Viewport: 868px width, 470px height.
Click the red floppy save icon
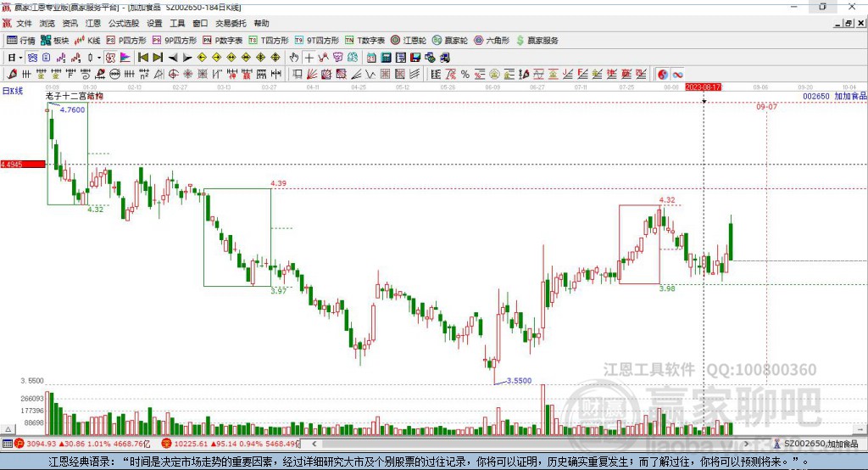(415, 58)
